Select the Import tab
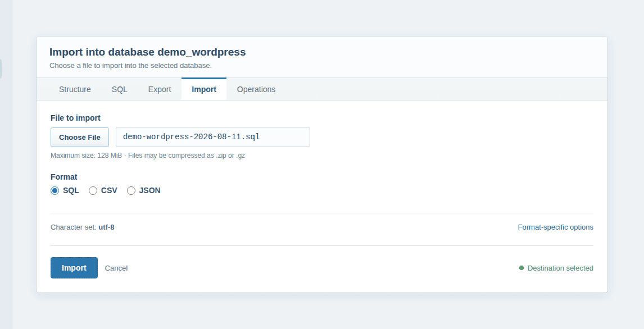Image resolution: width=644 pixels, height=329 pixels. 204,89
